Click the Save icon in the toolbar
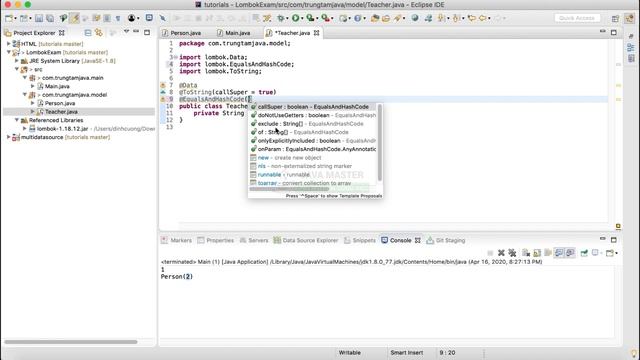Image resolution: width=640 pixels, height=360 pixels. (39, 18)
